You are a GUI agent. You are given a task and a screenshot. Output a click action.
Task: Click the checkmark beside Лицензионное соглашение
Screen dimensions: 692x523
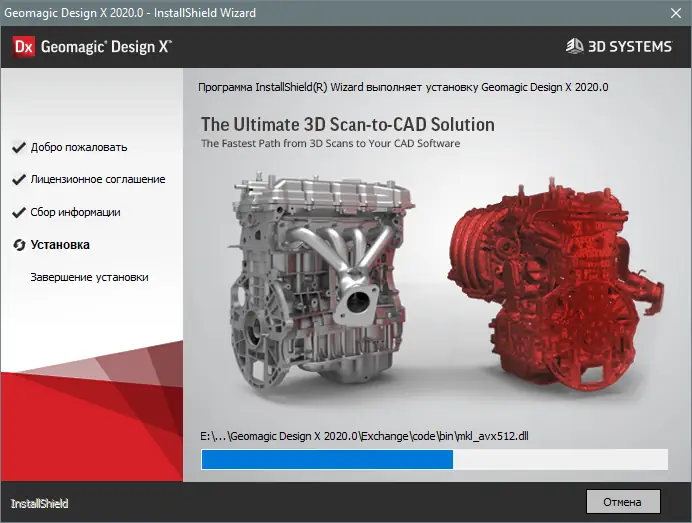19,179
